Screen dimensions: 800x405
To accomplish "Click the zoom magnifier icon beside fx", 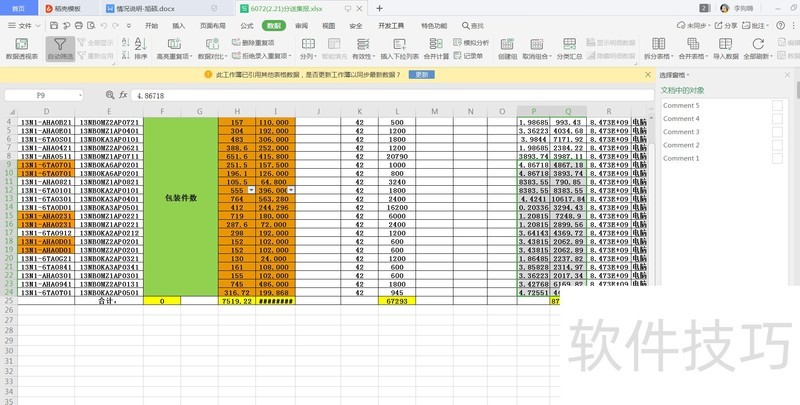I will [110, 95].
